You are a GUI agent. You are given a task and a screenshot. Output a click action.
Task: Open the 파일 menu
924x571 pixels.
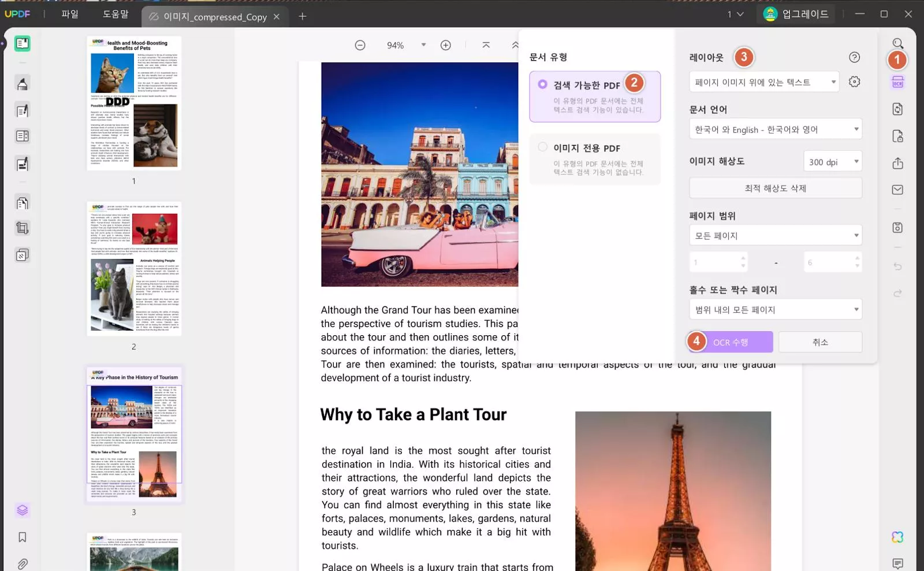click(x=70, y=14)
